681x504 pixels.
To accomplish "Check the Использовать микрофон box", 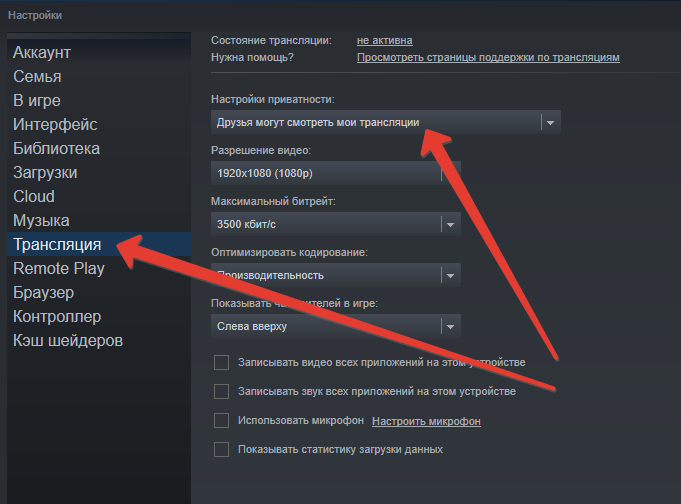I will pos(222,421).
